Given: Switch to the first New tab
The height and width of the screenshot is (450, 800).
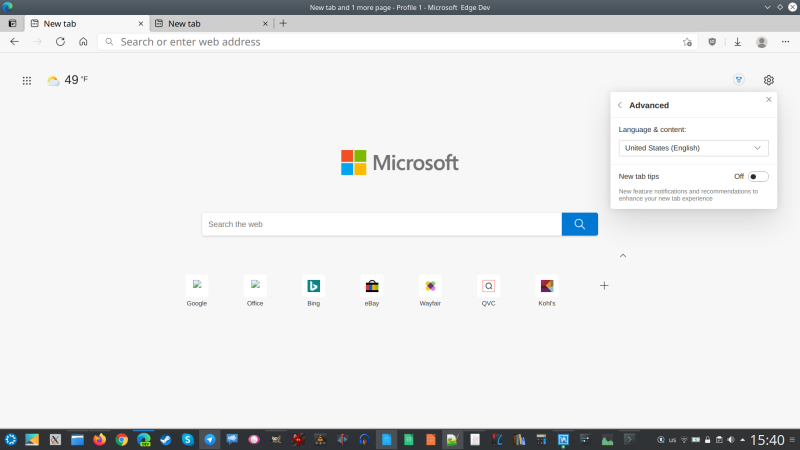Looking at the screenshot, I should coord(87,23).
